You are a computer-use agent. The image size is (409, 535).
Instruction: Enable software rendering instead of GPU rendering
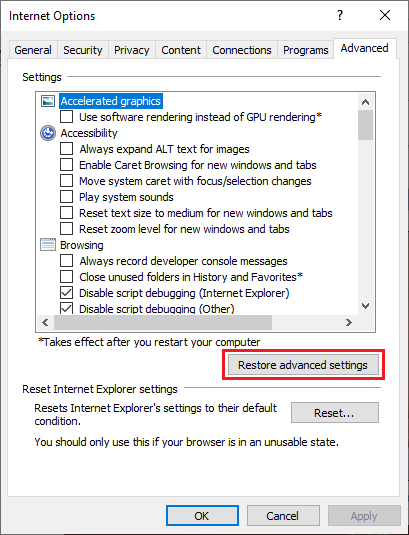pyautogui.click(x=67, y=117)
